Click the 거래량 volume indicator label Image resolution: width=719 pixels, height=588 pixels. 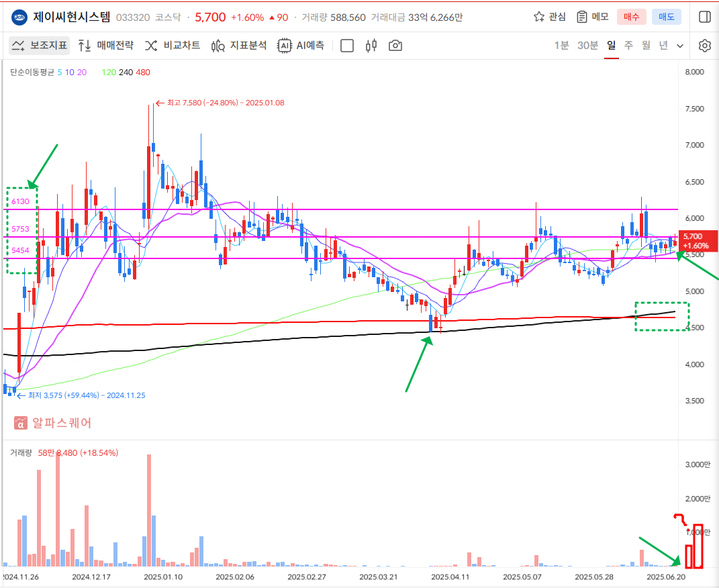click(21, 453)
